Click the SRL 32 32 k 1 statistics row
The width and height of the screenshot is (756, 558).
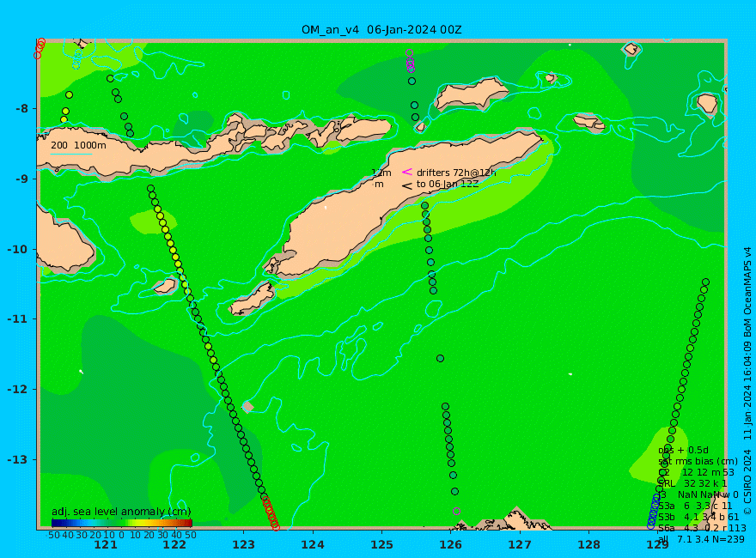(692, 483)
